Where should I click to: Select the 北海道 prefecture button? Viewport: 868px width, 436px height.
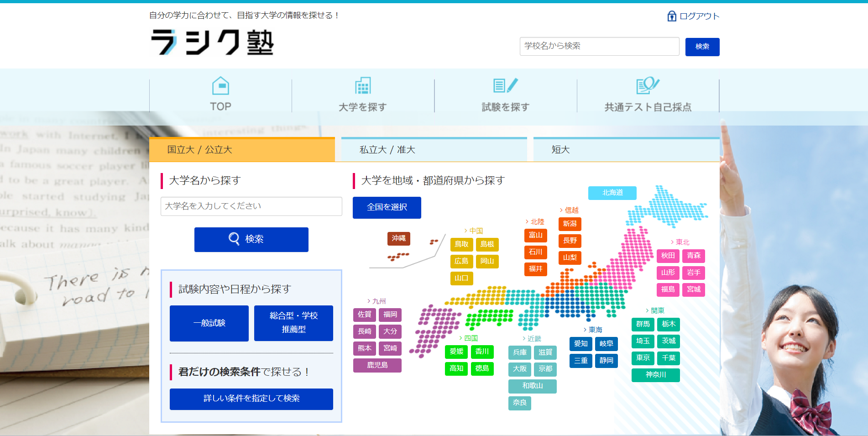[x=612, y=193]
